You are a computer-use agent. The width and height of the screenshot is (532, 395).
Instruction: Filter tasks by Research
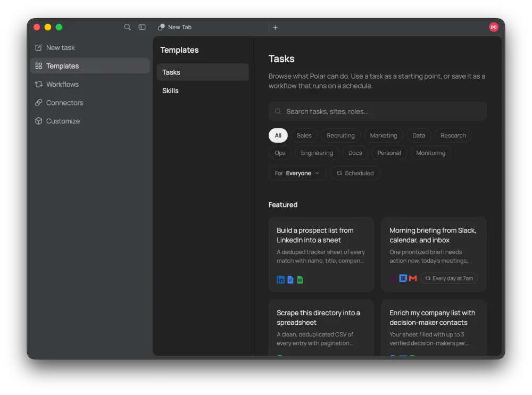click(x=453, y=136)
